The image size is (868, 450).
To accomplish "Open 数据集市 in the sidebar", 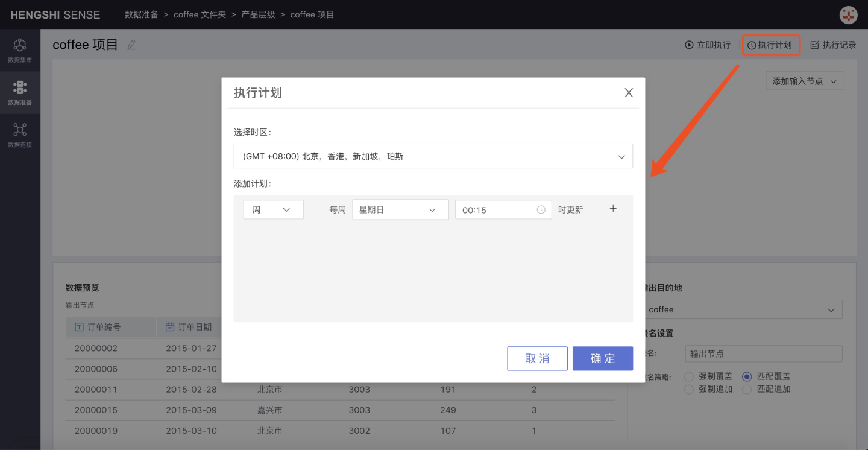I will click(20, 50).
